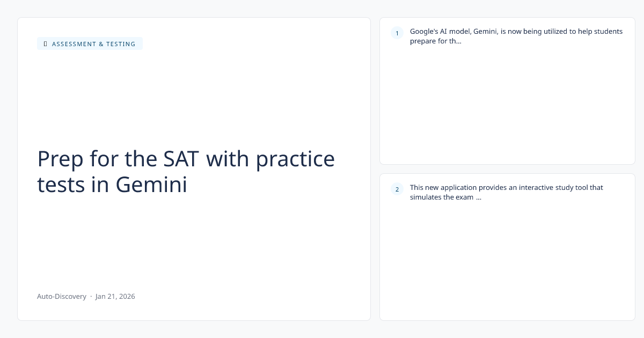Expand the truncated ellipsis after "prepare for th"
644x338 pixels.
point(458,41)
